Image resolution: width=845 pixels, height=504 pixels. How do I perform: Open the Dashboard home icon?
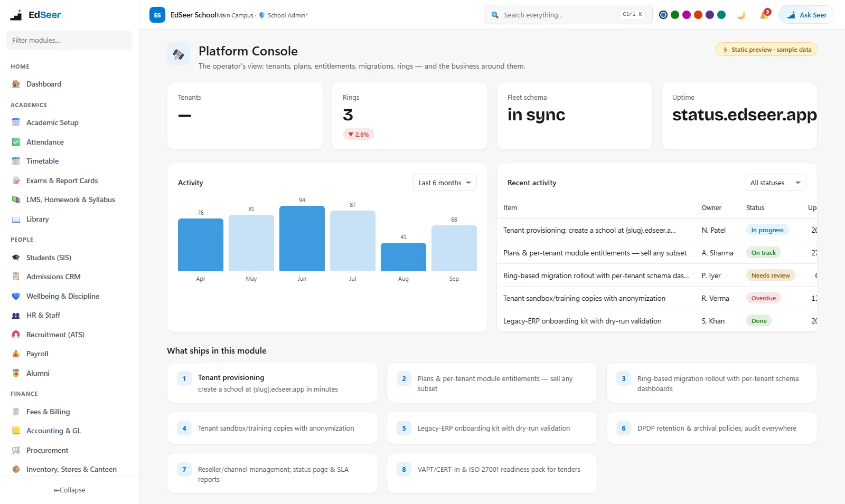16,84
